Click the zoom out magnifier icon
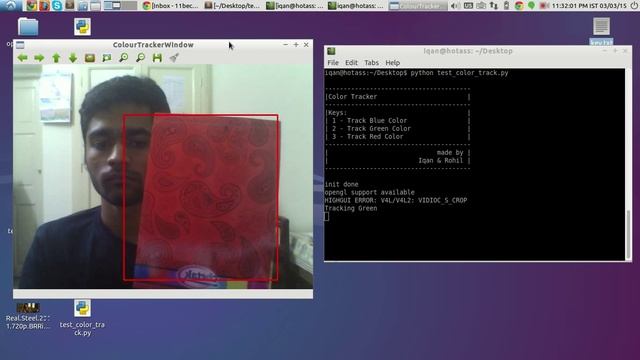The image size is (640, 360). (x=140, y=58)
